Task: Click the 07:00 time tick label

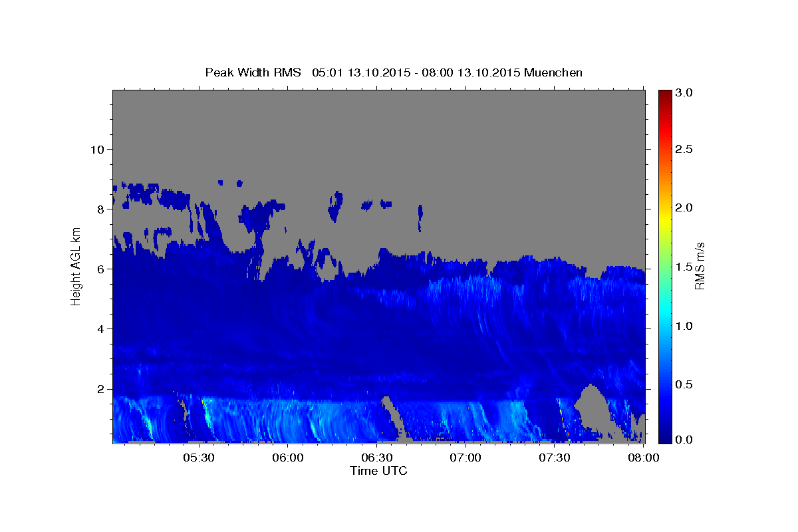Action: pos(466,458)
